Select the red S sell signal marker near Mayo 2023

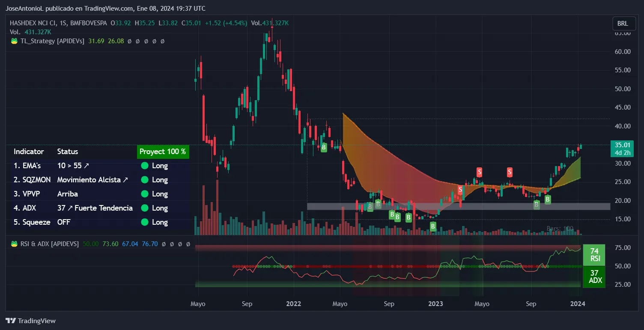click(x=479, y=172)
